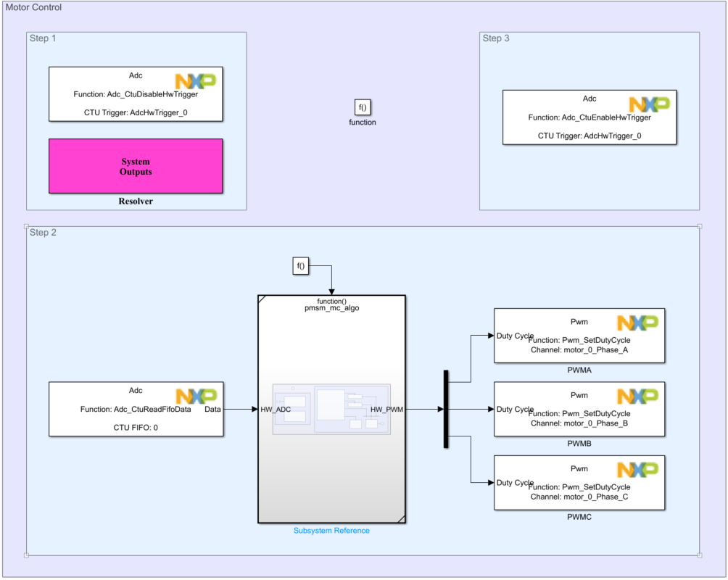Click the HW_PWM output port label
Image resolution: width=728 pixels, height=580 pixels.
point(386,409)
